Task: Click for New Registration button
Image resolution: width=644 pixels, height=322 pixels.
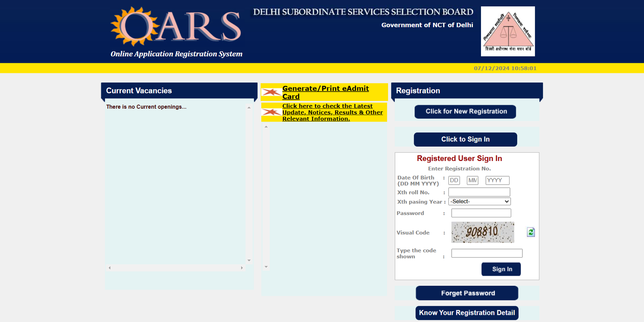Action: 465,111
